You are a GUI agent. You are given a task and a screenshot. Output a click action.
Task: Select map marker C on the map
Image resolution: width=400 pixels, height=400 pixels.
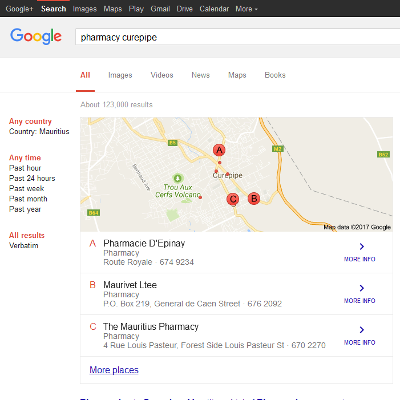[233, 199]
